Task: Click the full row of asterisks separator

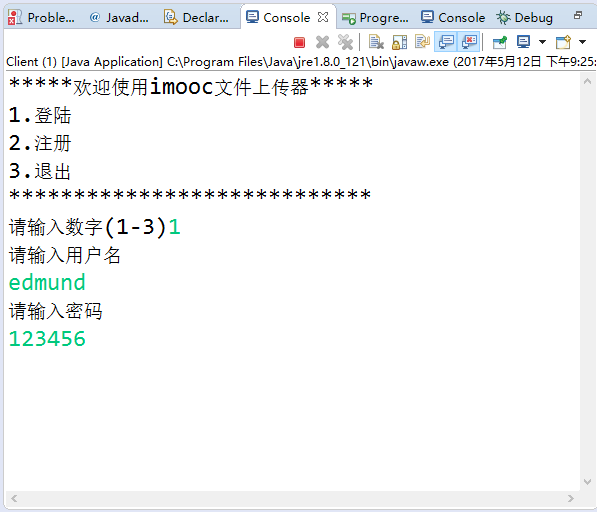Action: [190, 195]
